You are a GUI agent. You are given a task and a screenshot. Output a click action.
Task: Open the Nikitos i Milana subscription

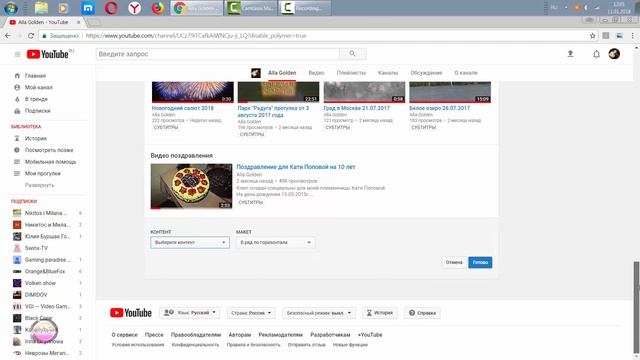(47, 213)
